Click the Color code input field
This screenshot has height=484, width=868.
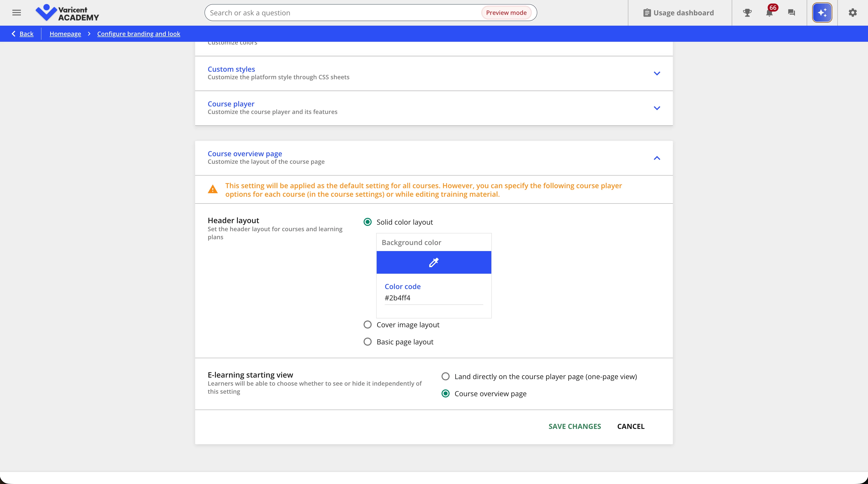tap(433, 298)
